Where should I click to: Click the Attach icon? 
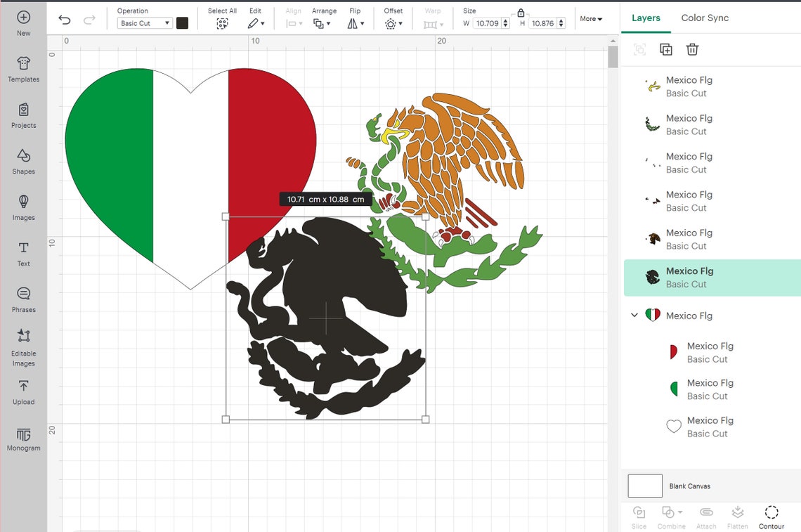[x=705, y=517]
